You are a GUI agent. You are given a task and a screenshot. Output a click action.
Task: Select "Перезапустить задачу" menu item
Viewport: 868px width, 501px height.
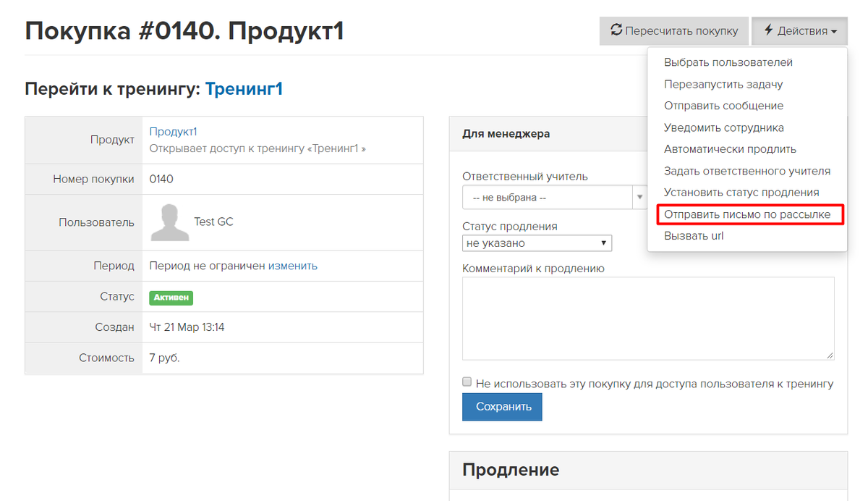pyautogui.click(x=723, y=84)
